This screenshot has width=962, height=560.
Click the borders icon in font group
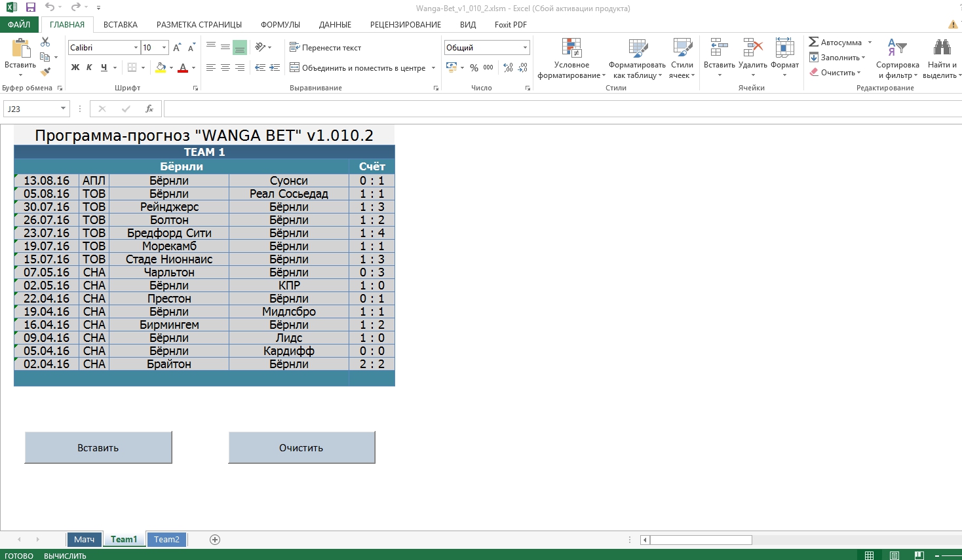pyautogui.click(x=132, y=67)
